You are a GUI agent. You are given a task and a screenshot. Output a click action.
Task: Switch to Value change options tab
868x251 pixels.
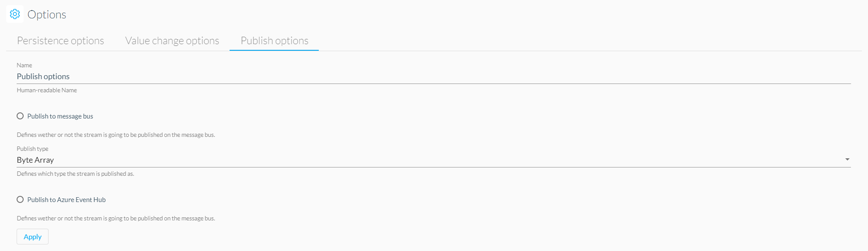point(172,41)
